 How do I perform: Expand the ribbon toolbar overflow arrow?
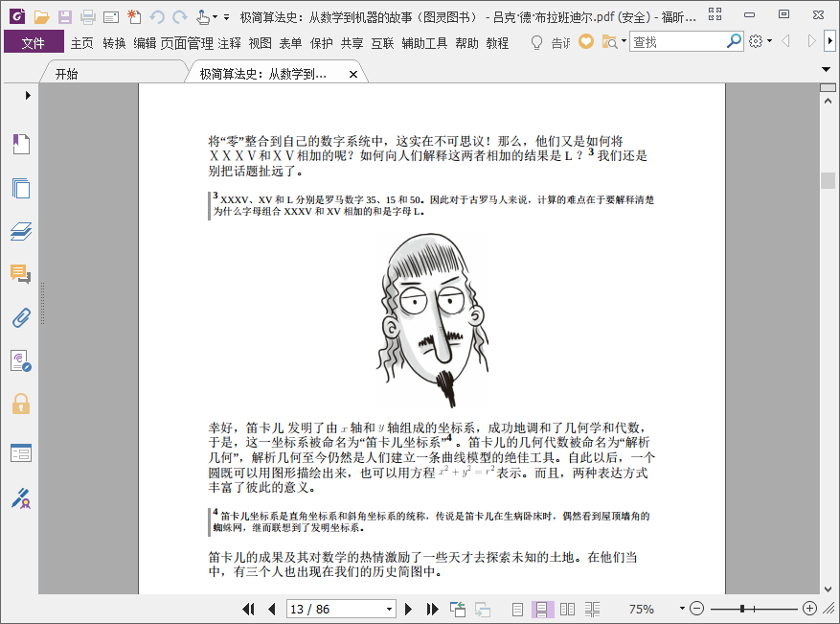coord(829,41)
